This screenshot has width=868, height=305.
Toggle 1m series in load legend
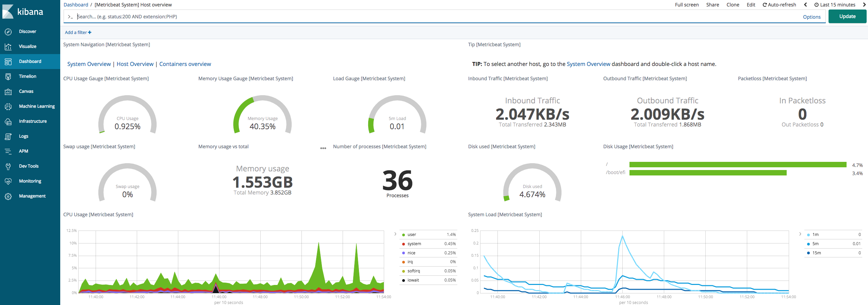(833, 235)
